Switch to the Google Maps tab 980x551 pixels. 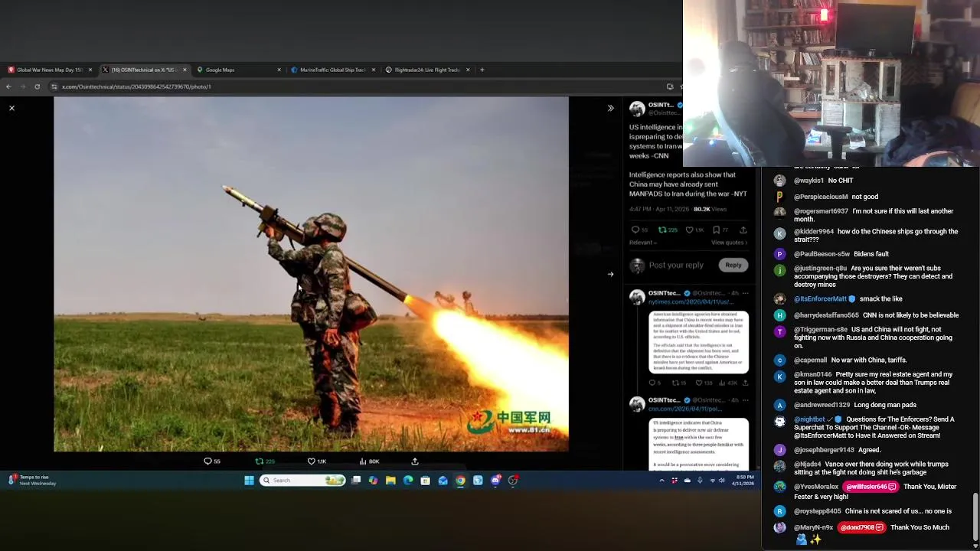pos(237,70)
